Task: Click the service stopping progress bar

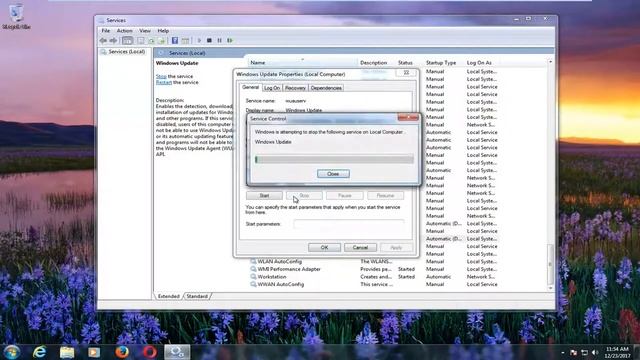Action: click(x=334, y=159)
